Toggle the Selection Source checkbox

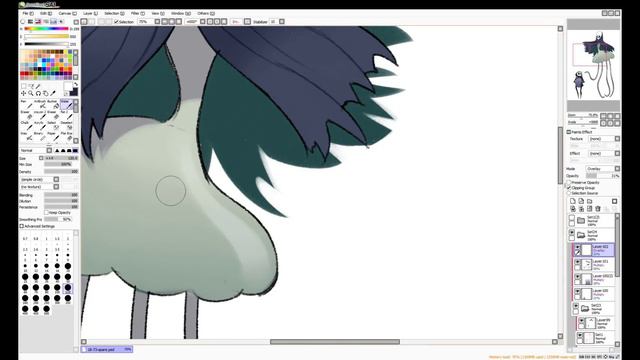coord(569,193)
